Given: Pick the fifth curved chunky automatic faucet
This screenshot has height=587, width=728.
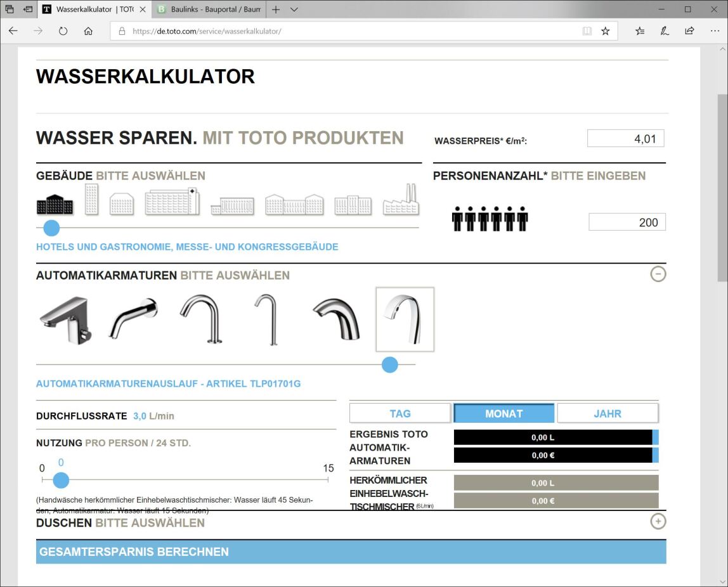Looking at the screenshot, I should 337,319.
